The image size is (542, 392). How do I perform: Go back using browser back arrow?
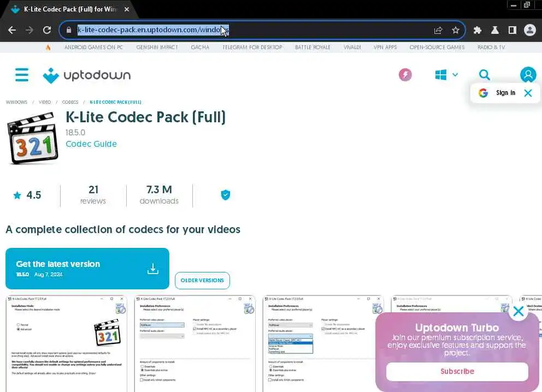(12, 30)
